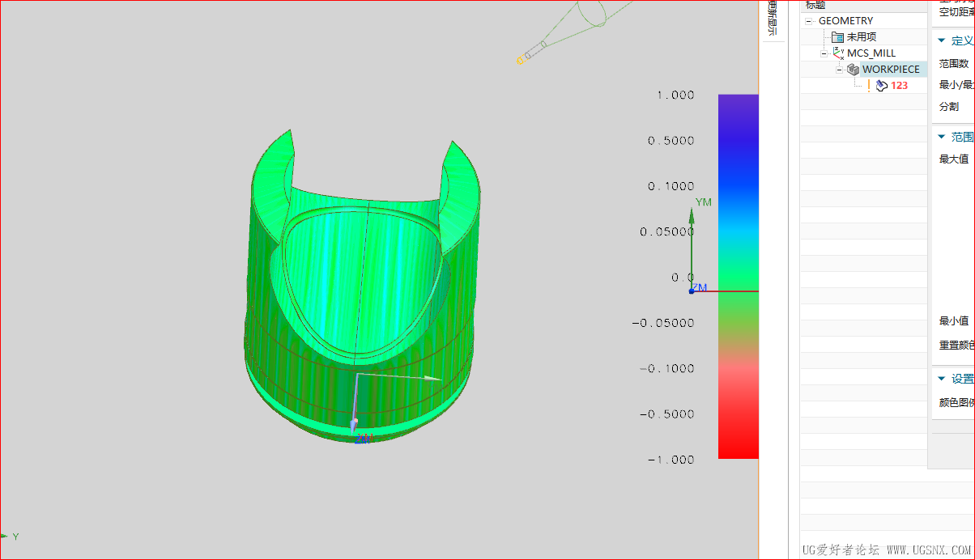Screen dimensions: 975x560
Task: Select operation 123 in the tree
Action: [x=899, y=85]
